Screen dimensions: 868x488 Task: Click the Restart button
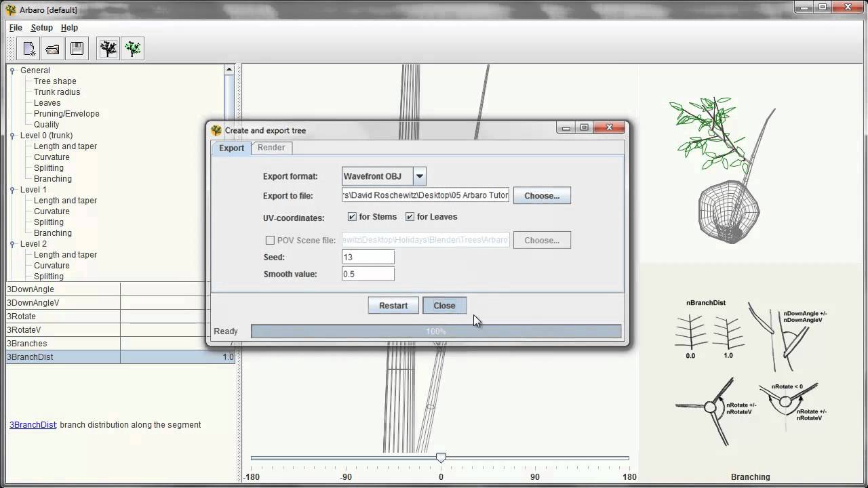click(393, 306)
